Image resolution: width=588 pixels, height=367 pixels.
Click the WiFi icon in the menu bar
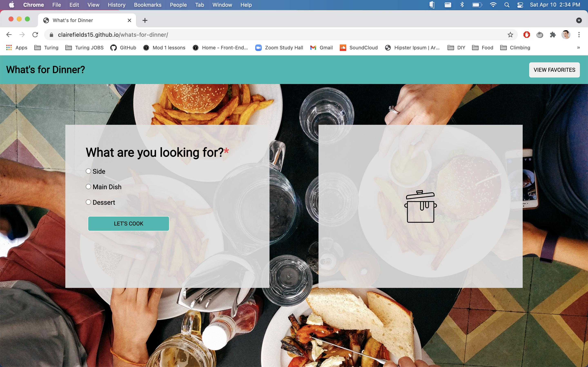[x=492, y=5]
